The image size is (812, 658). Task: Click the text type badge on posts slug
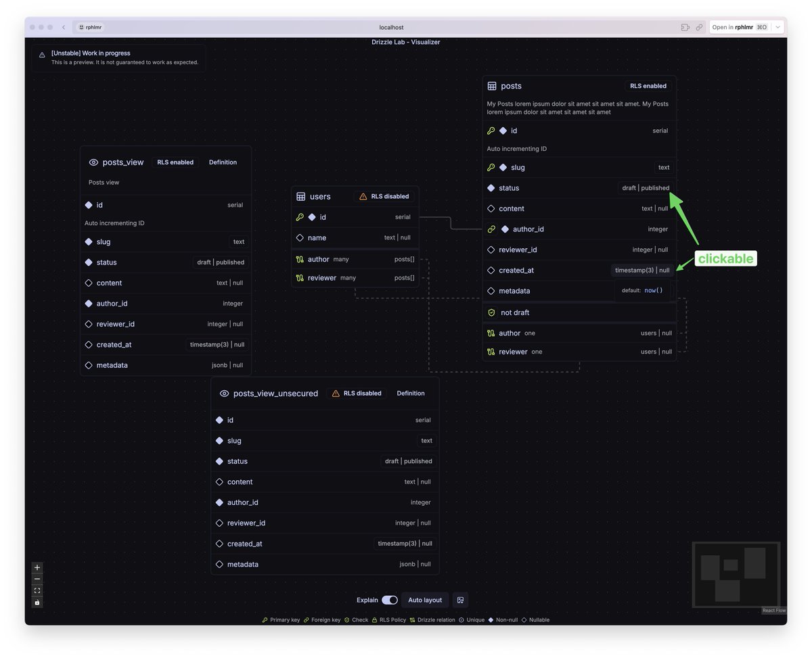point(664,168)
